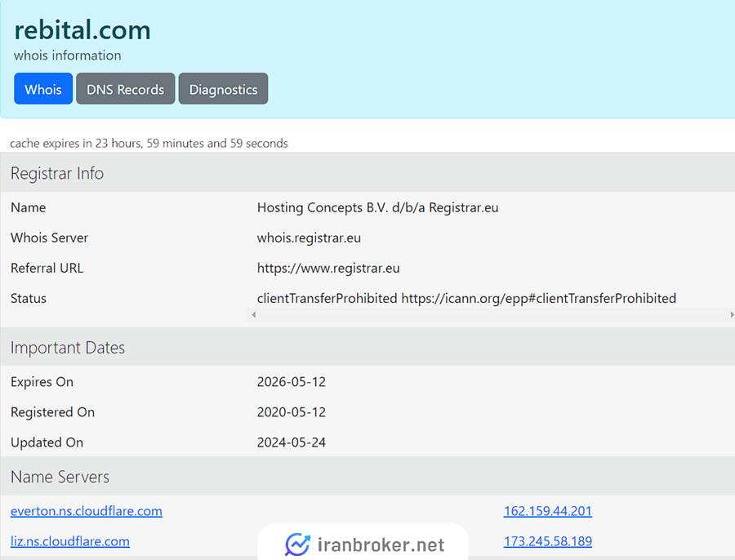Click the 'Name' field label under Registrar Info
Screen dimensions: 735x560
coord(28,207)
